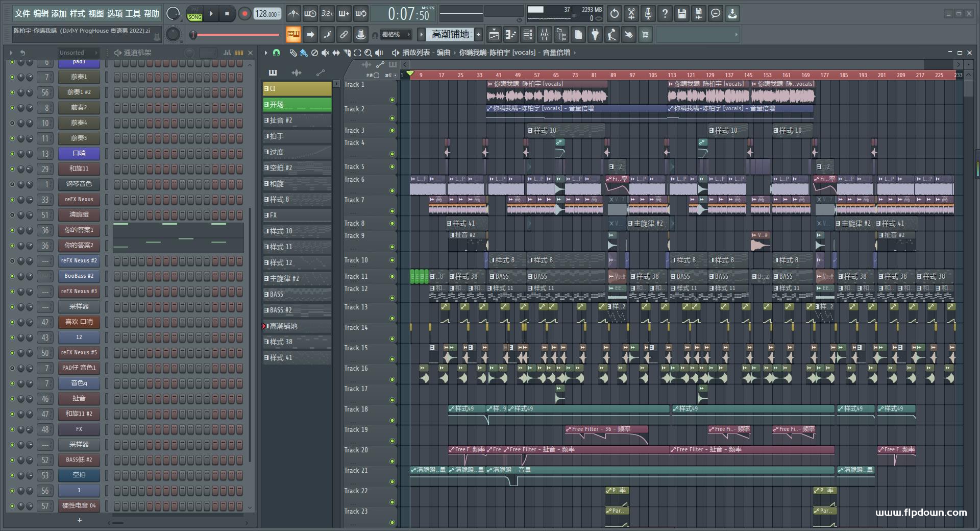The height and width of the screenshot is (531, 980).
Task: Adjust the master pitch knob
Action: click(173, 34)
